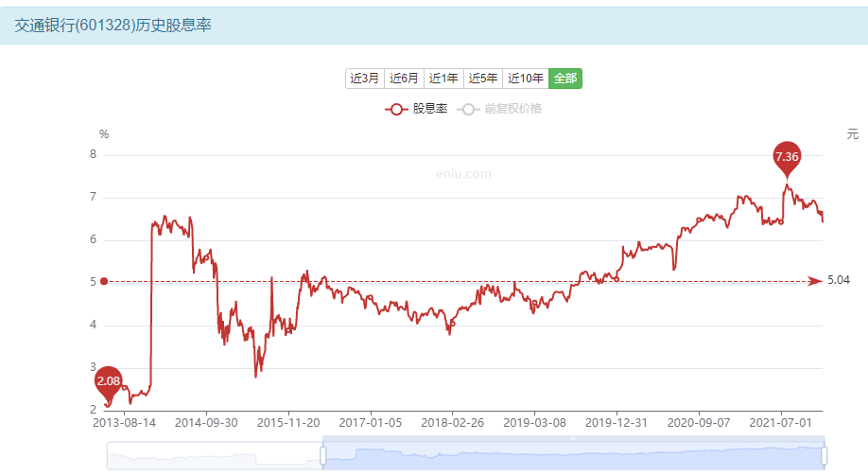Image resolution: width=868 pixels, height=476 pixels.
Task: Click the y-axis value 6
Action: coord(93,239)
